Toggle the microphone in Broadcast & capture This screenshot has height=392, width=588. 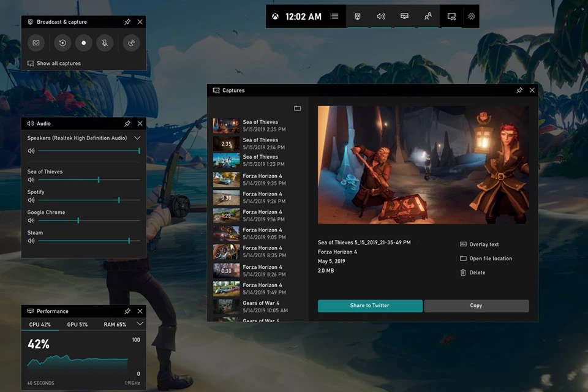[x=105, y=43]
